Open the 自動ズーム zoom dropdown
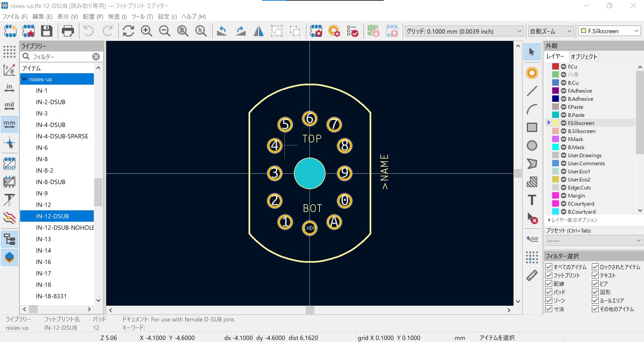644x342 pixels. coord(551,31)
